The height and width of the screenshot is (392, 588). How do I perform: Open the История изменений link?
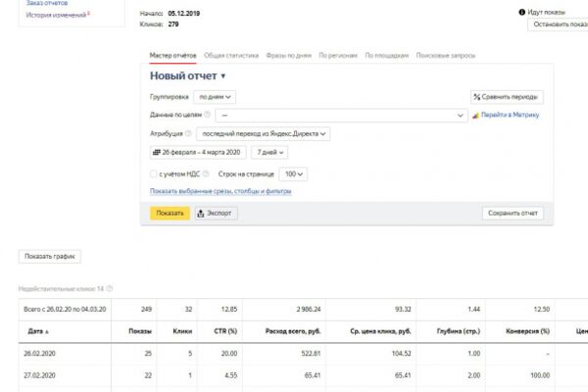(56, 15)
